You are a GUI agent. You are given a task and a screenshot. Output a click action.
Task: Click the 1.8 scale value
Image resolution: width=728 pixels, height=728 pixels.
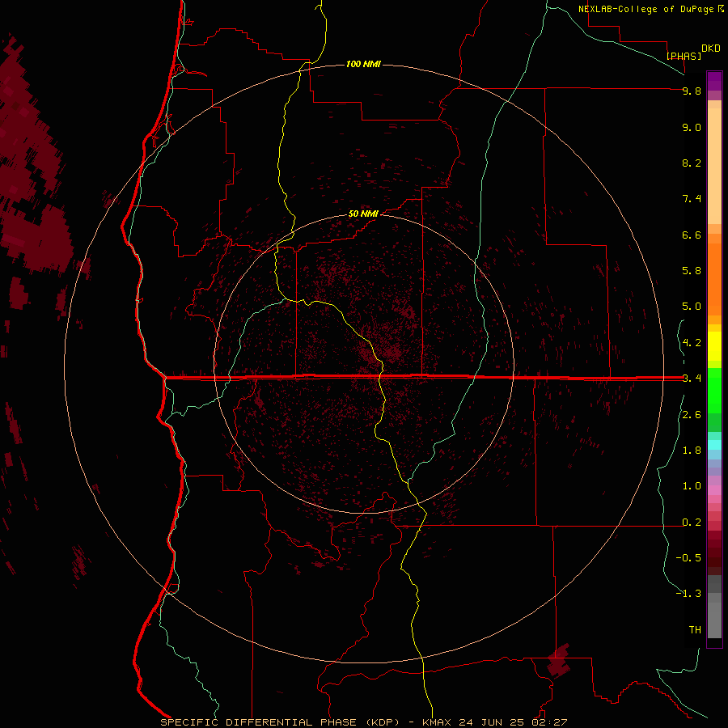pos(692,451)
